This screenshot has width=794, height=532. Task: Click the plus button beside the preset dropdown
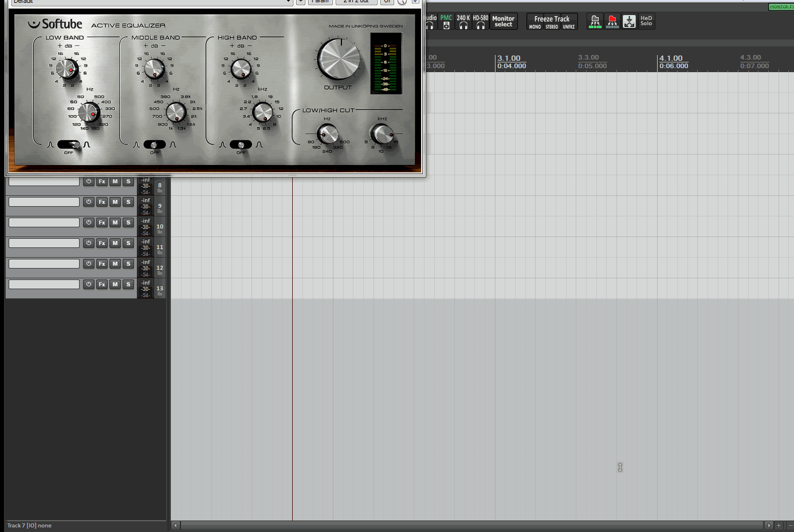(x=301, y=2)
